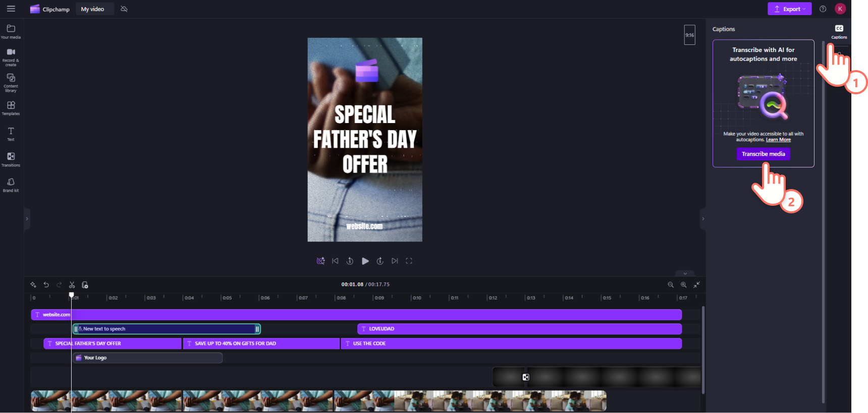The width and height of the screenshot is (868, 413).
Task: Click the Captions panel scrollbar
Action: (x=823, y=222)
